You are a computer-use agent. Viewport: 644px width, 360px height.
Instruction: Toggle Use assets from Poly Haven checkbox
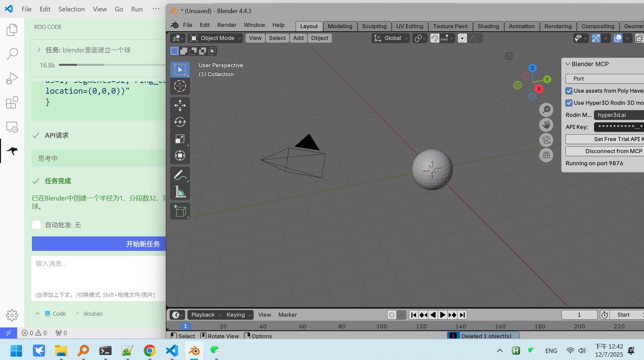pyautogui.click(x=569, y=91)
